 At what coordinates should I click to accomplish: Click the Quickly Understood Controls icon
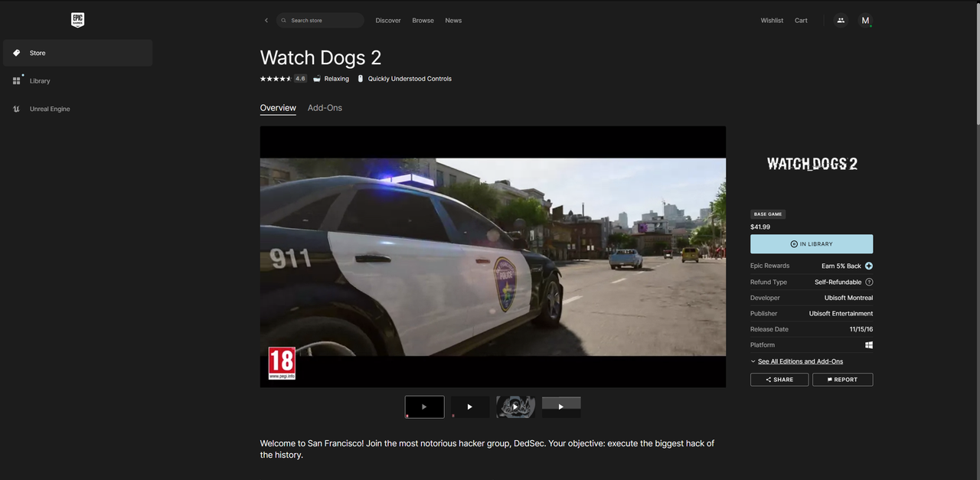(x=361, y=79)
